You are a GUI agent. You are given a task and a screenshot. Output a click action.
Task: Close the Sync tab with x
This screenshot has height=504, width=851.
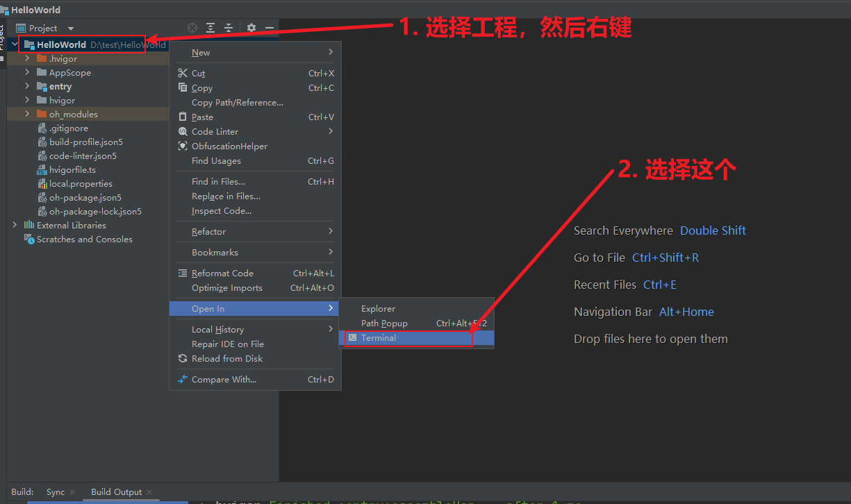72,492
